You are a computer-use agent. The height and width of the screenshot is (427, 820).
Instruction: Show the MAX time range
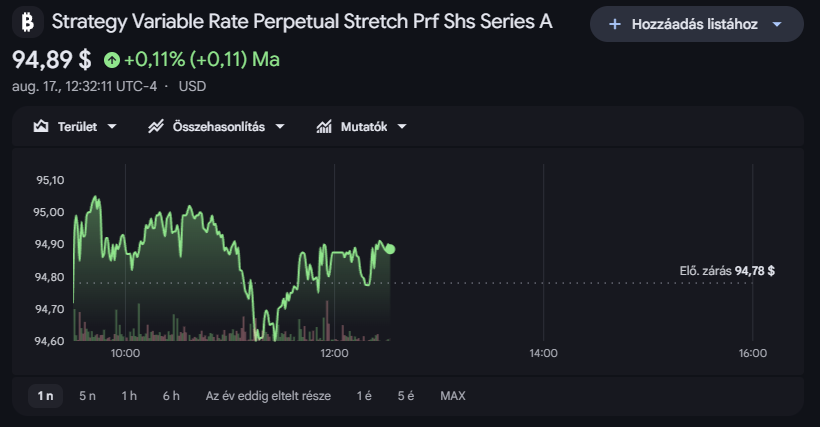point(453,396)
